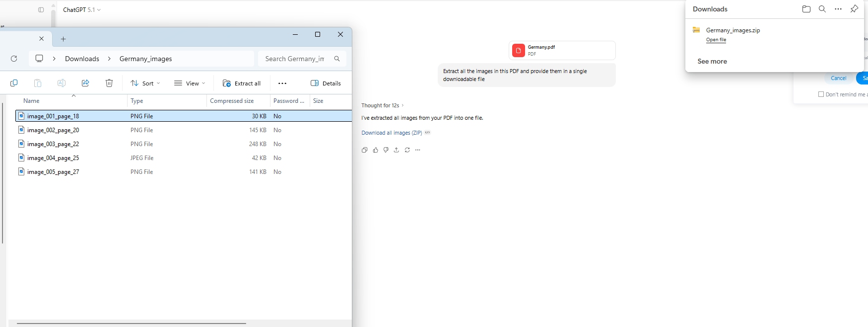Click Download all images (ZIP) link
Viewport: 868px width, 327px height.
392,133
